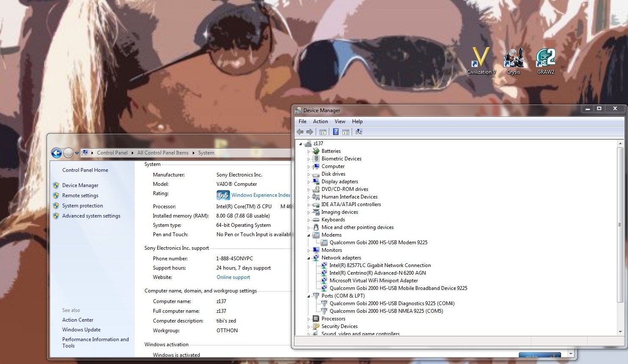Expand the Monitors category

(x=308, y=251)
